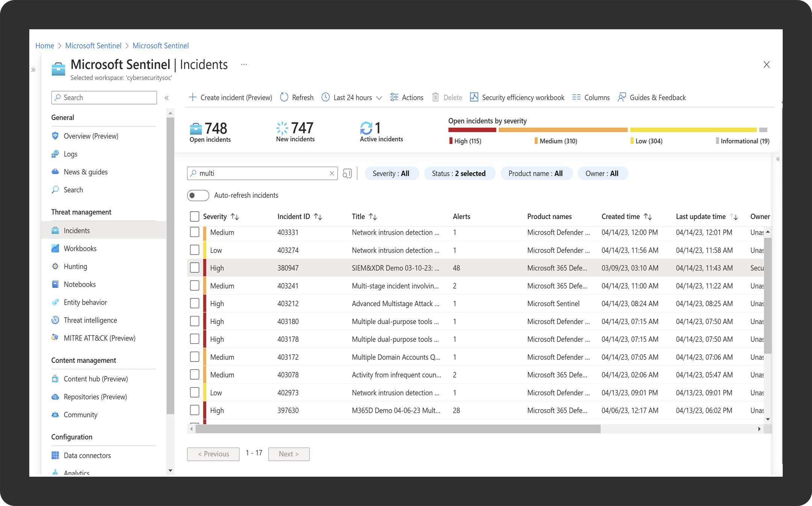
Task: Select checkbox for incident 380947
Action: [x=195, y=268]
